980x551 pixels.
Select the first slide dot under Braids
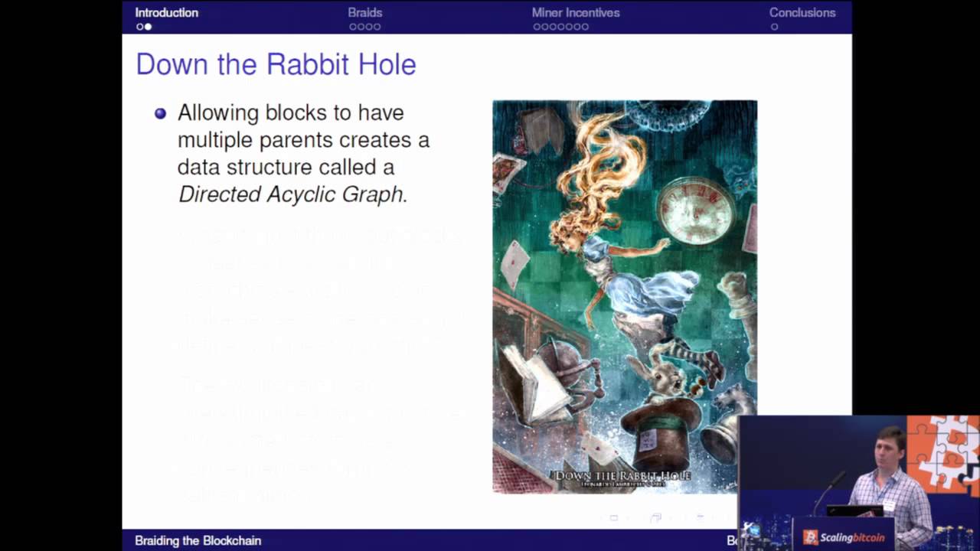pos(352,27)
